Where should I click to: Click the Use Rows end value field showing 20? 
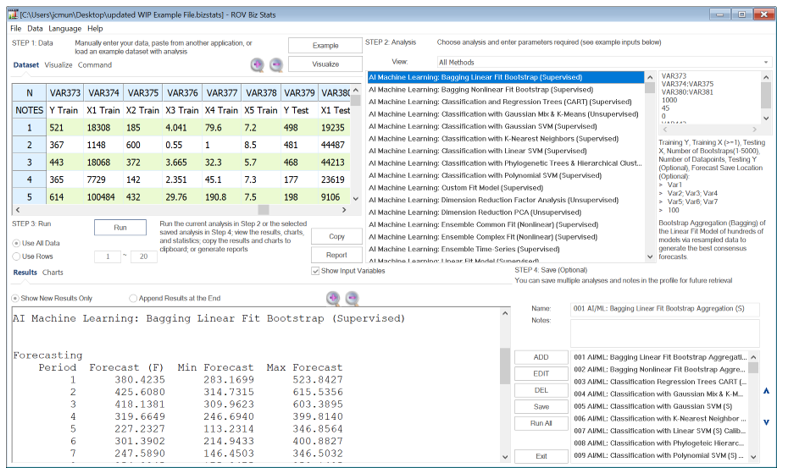click(x=144, y=257)
